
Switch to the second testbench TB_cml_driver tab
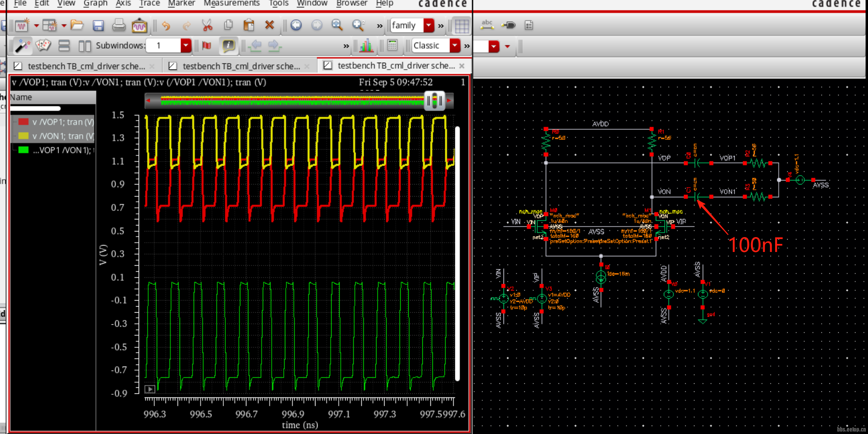click(x=241, y=66)
